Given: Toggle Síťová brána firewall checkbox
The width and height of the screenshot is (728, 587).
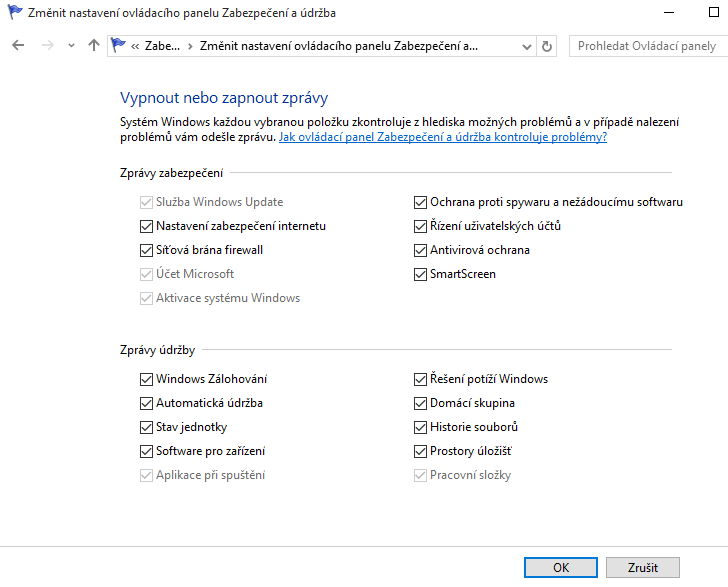Looking at the screenshot, I should coord(146,250).
